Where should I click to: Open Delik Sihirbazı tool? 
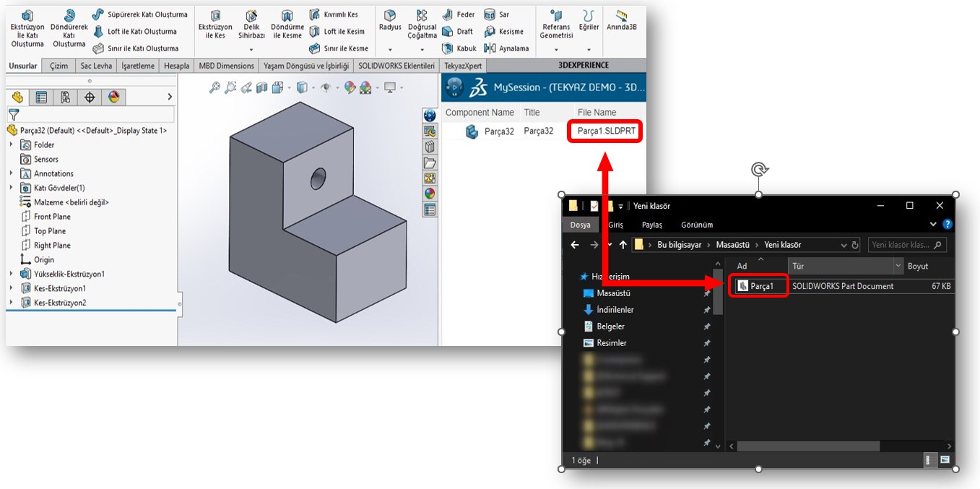(251, 25)
